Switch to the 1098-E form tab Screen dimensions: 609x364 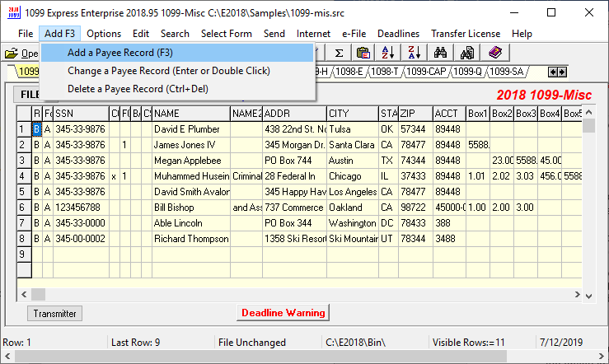pyautogui.click(x=349, y=72)
